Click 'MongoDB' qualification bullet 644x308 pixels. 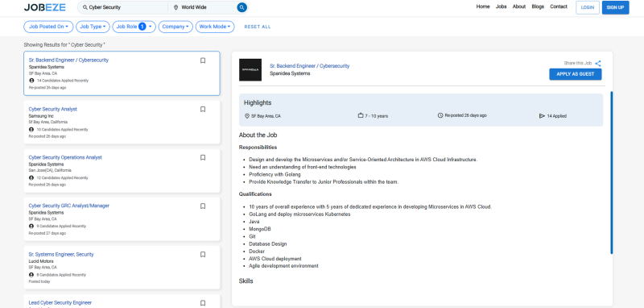(259, 229)
